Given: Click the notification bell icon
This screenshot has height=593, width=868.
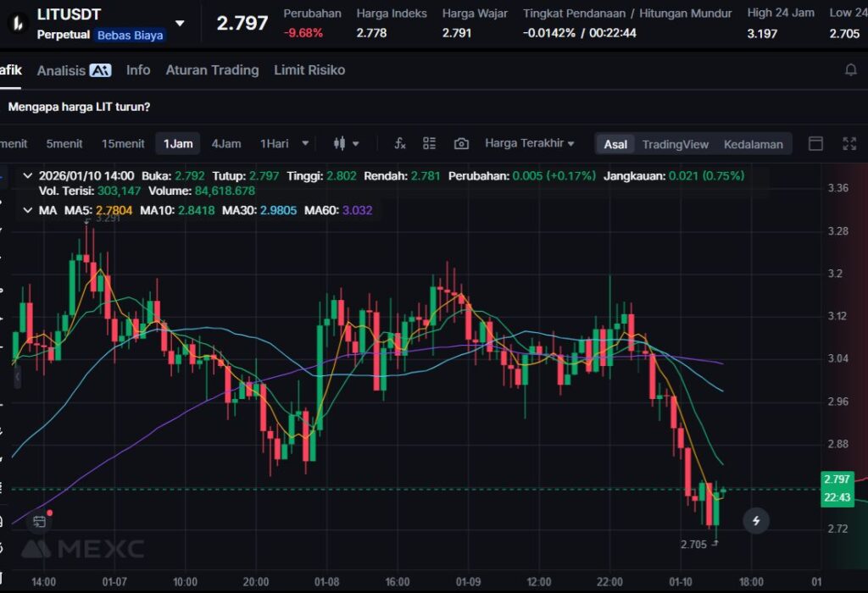Looking at the screenshot, I should [x=850, y=70].
